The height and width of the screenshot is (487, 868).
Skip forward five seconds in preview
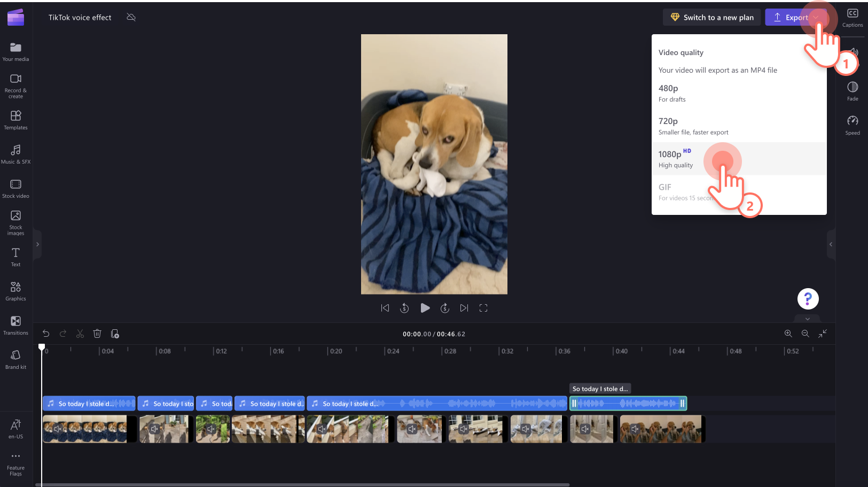point(444,308)
